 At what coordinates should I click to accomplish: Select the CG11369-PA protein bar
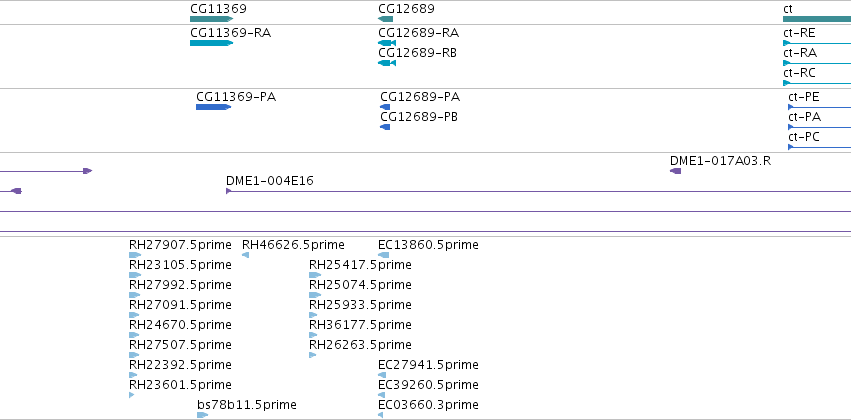pos(213,107)
